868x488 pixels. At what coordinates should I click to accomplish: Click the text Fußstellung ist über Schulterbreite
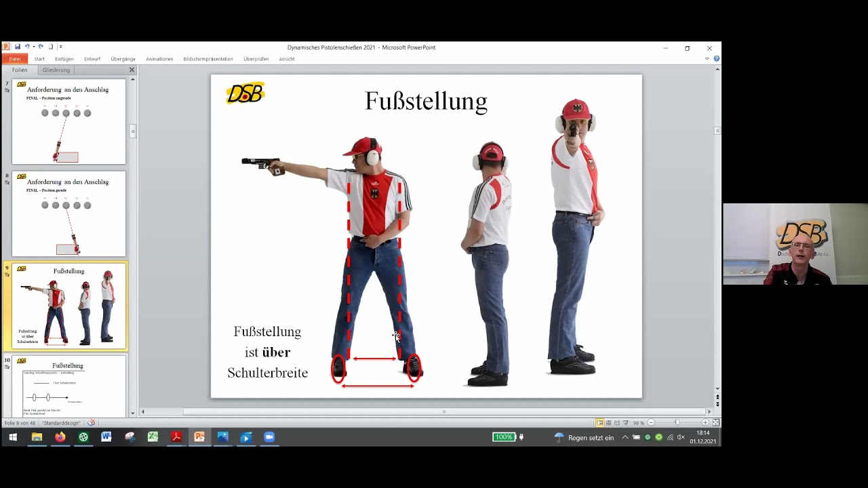268,352
